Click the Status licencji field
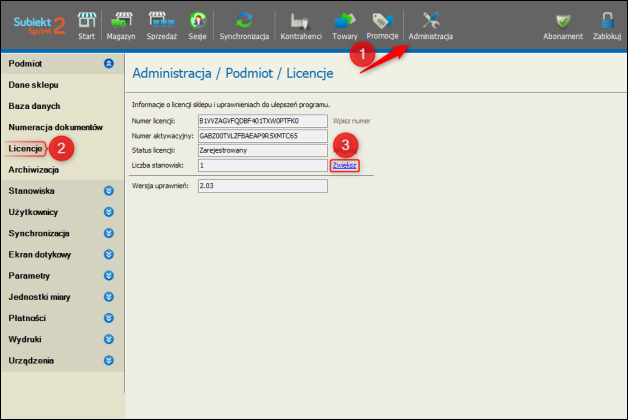Image resolution: width=628 pixels, height=420 pixels. [263, 151]
